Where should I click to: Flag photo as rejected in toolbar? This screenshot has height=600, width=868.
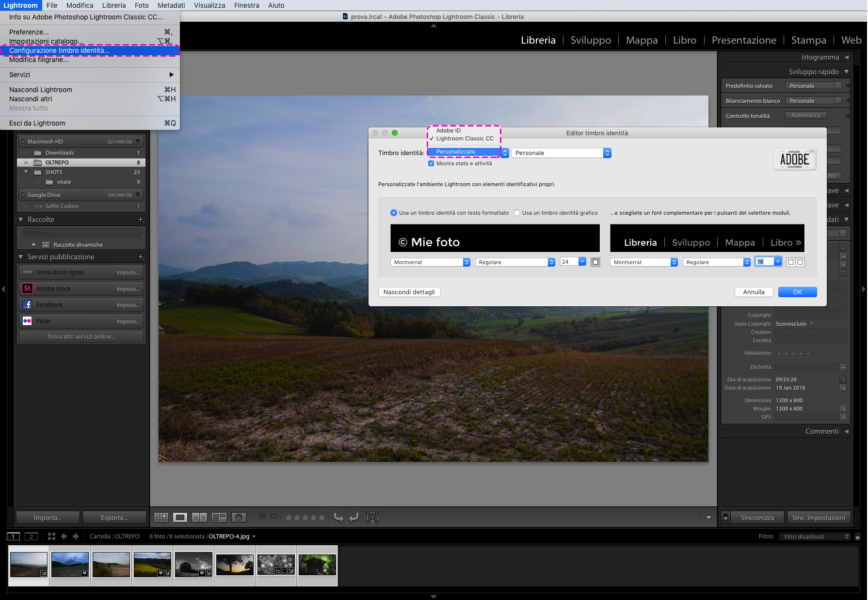point(273,517)
